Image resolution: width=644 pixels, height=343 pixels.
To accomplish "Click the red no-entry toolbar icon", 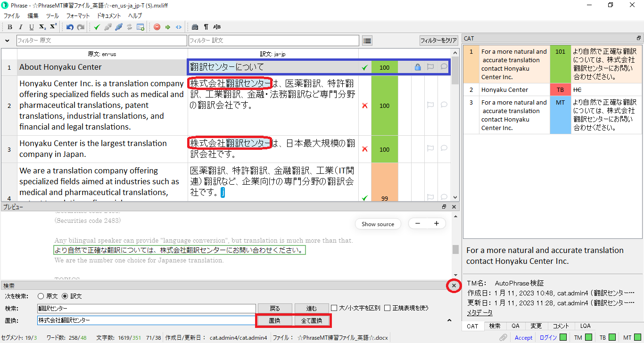I will coord(157,27).
